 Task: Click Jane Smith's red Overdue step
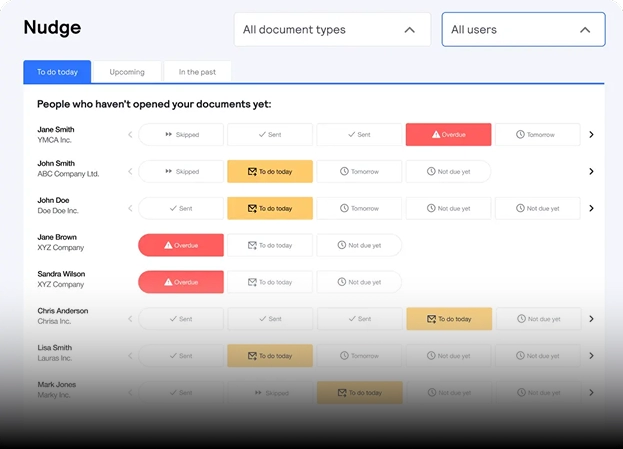pyautogui.click(x=448, y=135)
